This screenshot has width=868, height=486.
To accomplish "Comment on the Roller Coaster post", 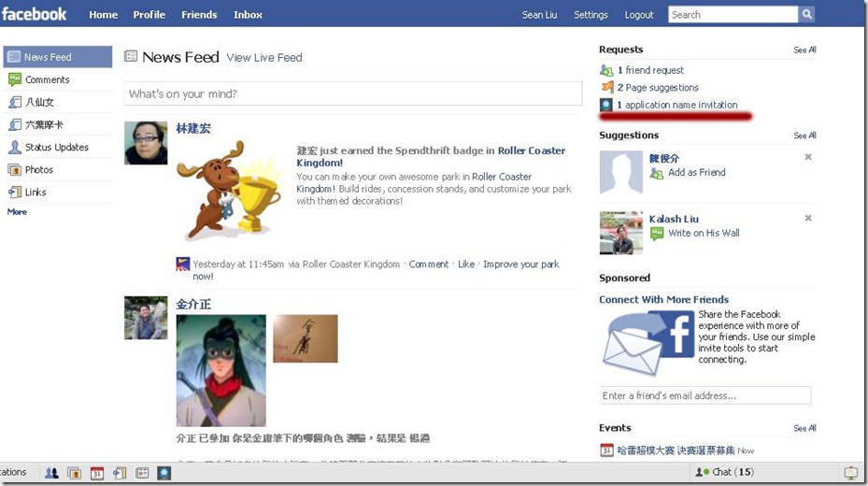I will (x=429, y=264).
